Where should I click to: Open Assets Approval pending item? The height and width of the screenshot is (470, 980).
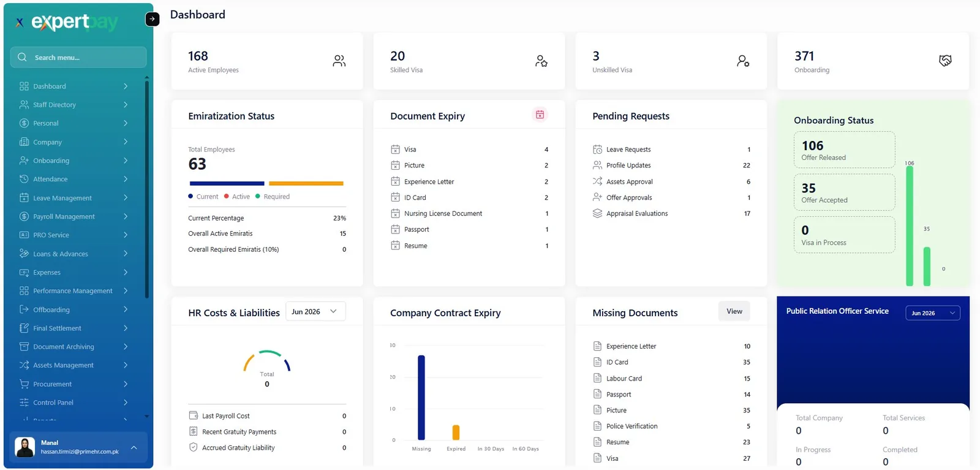[x=671, y=181]
